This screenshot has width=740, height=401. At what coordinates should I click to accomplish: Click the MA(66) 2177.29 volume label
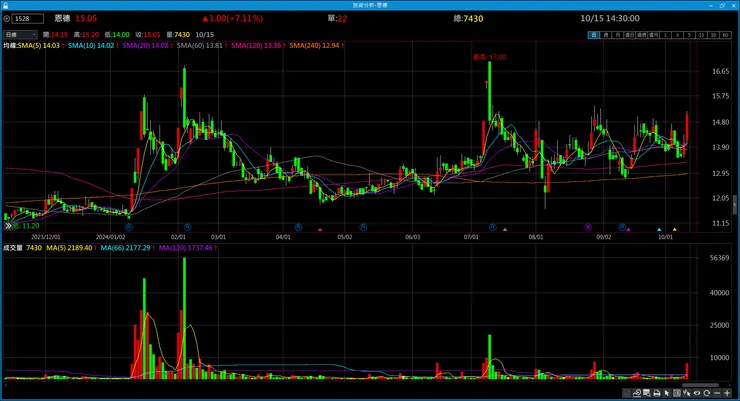127,248
